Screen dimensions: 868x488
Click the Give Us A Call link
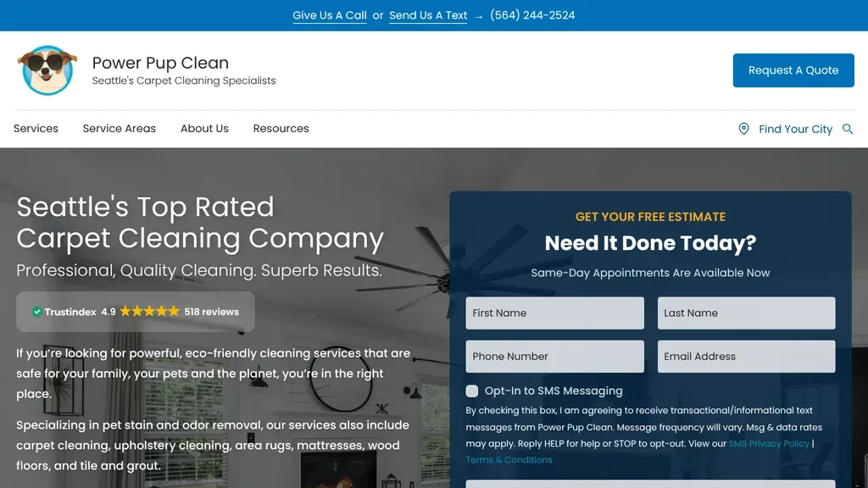330,15
